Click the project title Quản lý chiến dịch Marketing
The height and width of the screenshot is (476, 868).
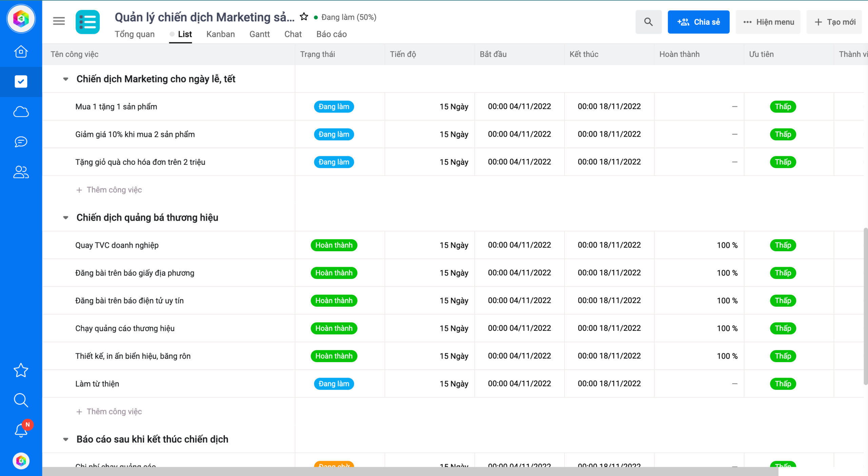(204, 17)
